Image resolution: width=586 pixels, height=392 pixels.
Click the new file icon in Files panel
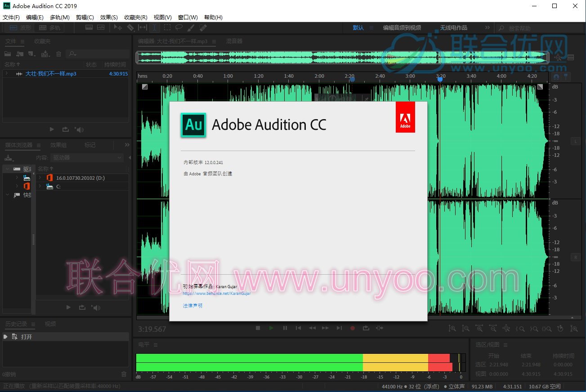tap(31, 54)
